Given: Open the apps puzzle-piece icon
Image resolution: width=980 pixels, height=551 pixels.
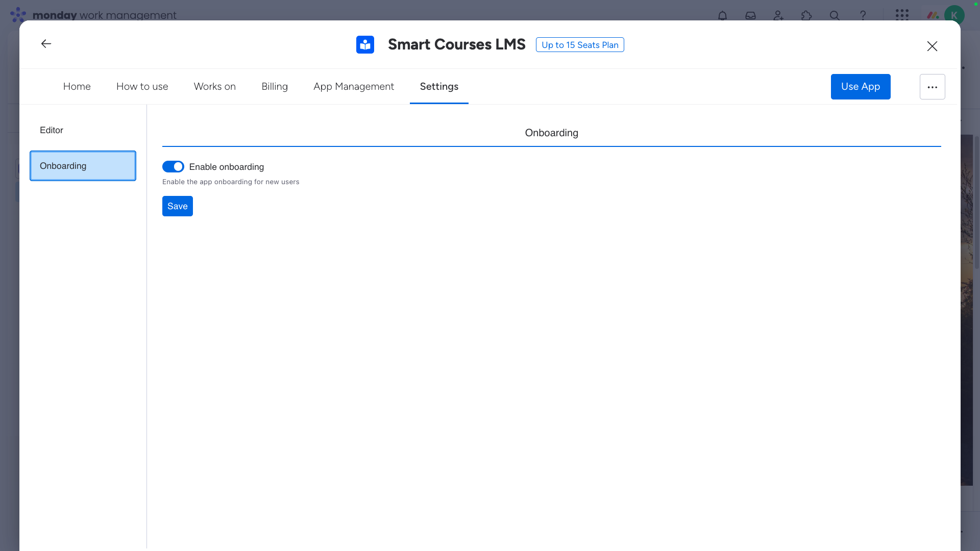Looking at the screenshot, I should (x=806, y=15).
